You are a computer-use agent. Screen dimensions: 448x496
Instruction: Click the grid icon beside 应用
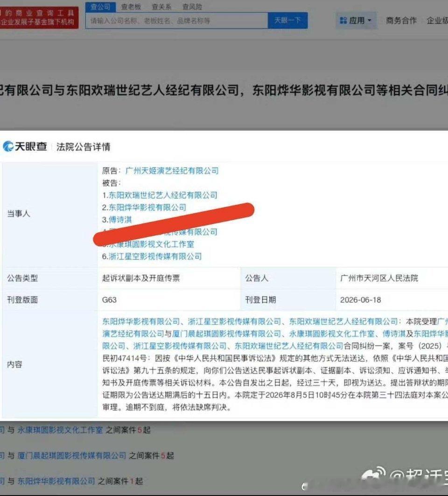click(343, 21)
